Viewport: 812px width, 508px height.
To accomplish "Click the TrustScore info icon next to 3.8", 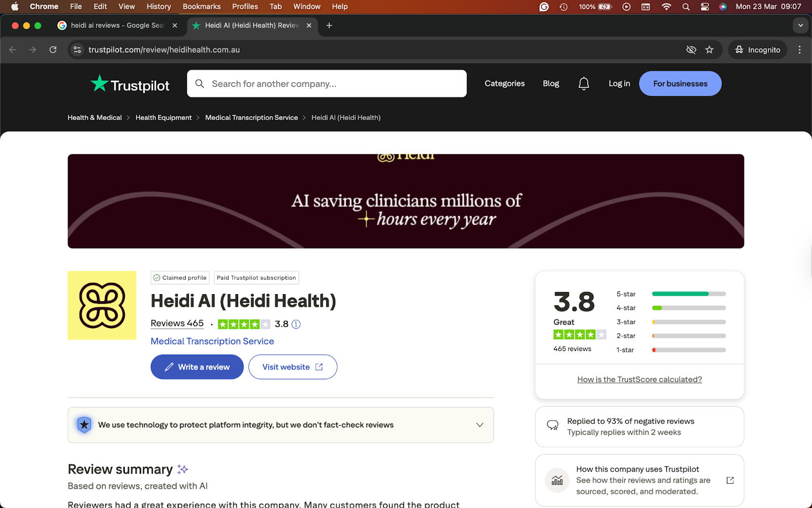I will [x=296, y=324].
